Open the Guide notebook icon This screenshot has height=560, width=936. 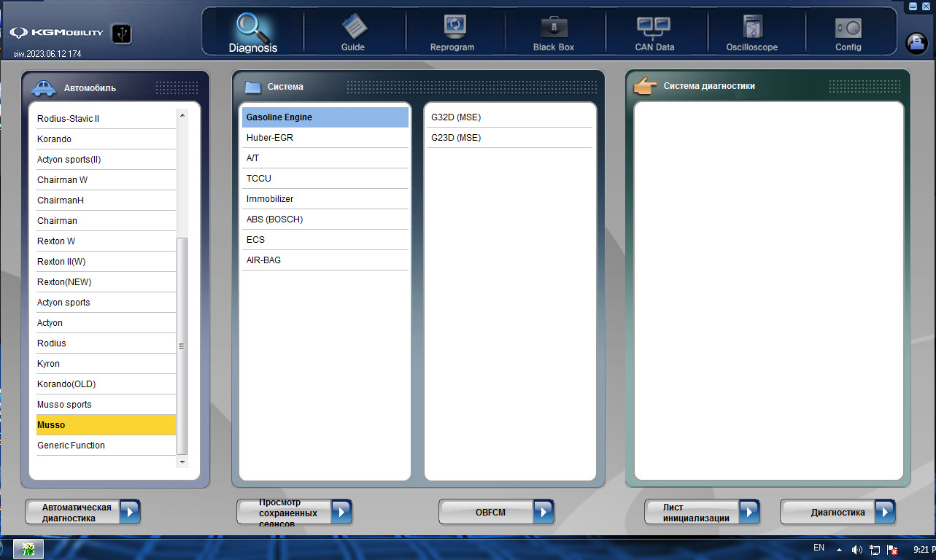[354, 26]
